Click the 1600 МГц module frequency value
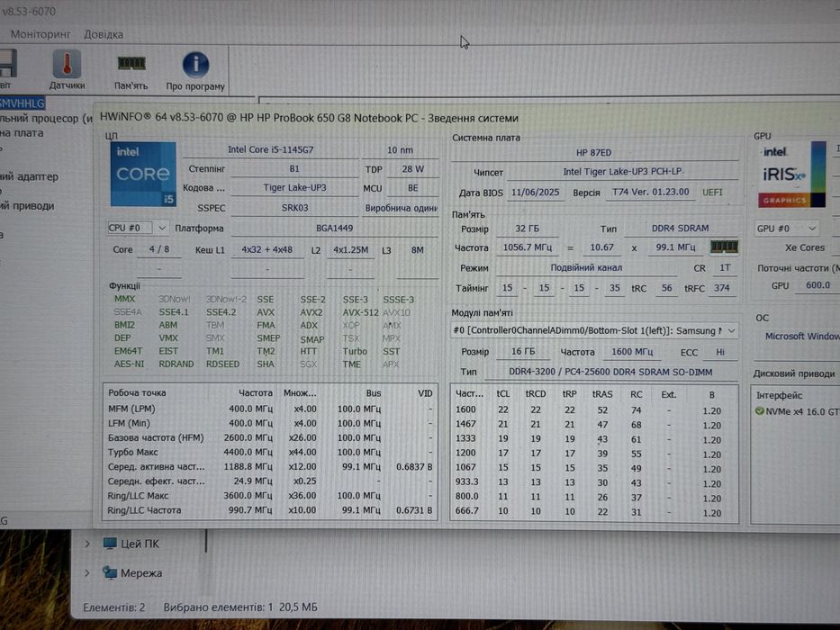Image resolution: width=840 pixels, height=630 pixels. coord(632,352)
